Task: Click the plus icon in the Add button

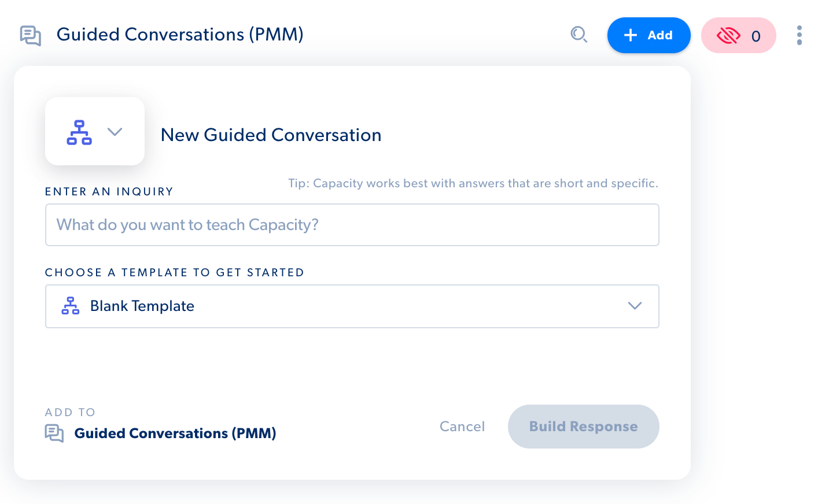Action: [631, 35]
